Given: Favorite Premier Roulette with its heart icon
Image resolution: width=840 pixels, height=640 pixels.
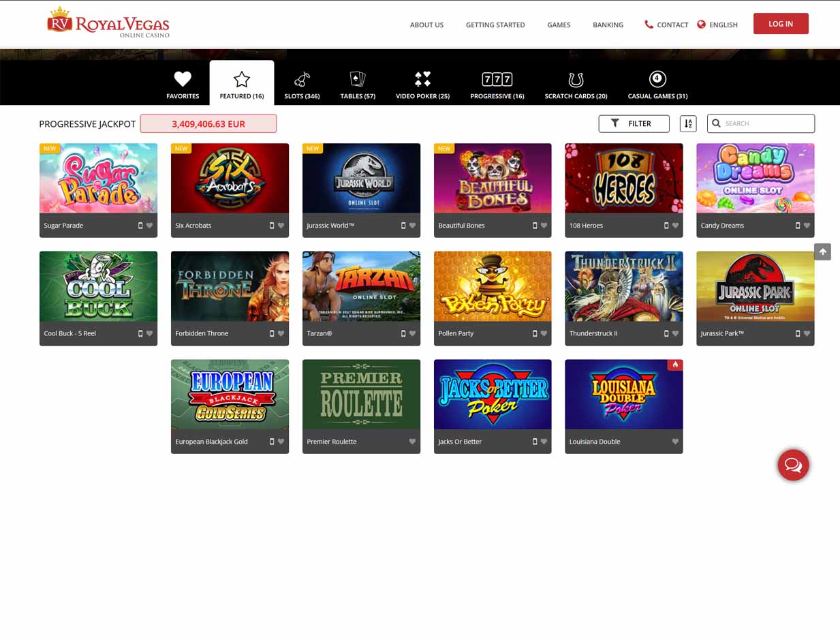Looking at the screenshot, I should point(412,442).
